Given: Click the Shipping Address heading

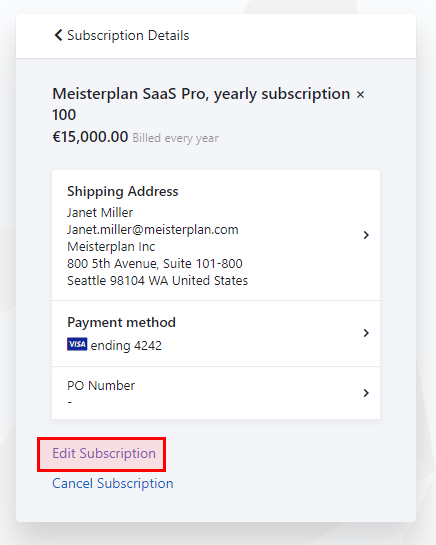Looking at the screenshot, I should click(123, 192).
